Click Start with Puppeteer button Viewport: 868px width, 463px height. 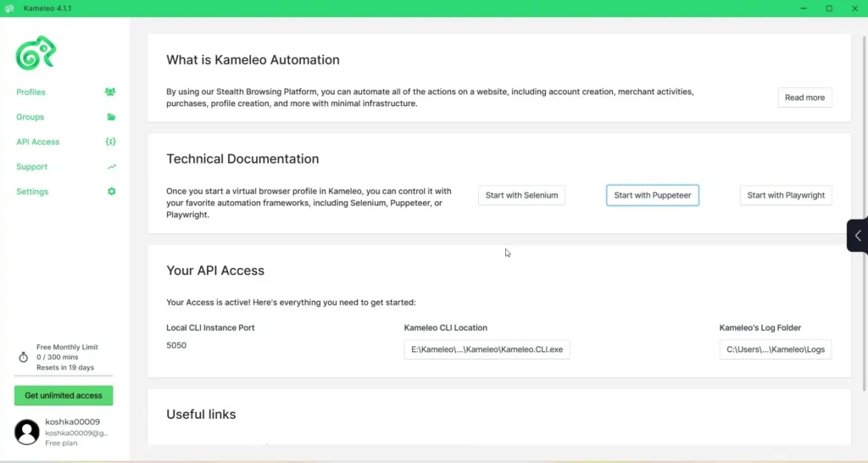point(653,195)
